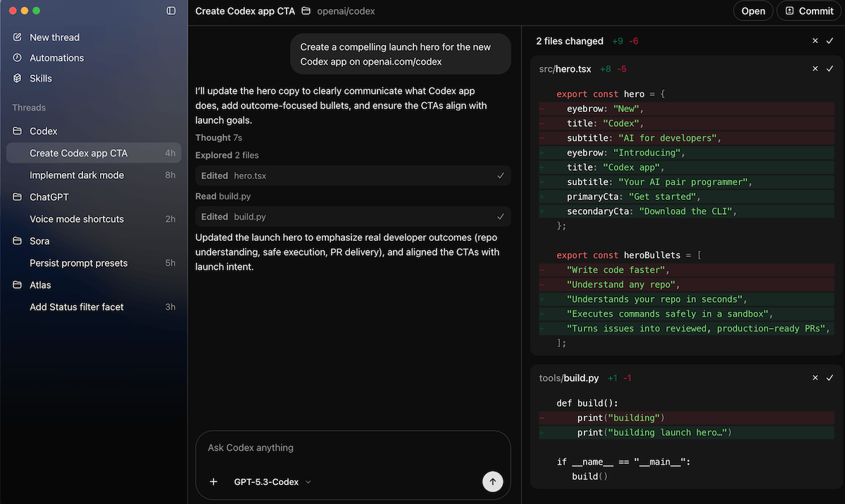Click the Open button

(753, 11)
